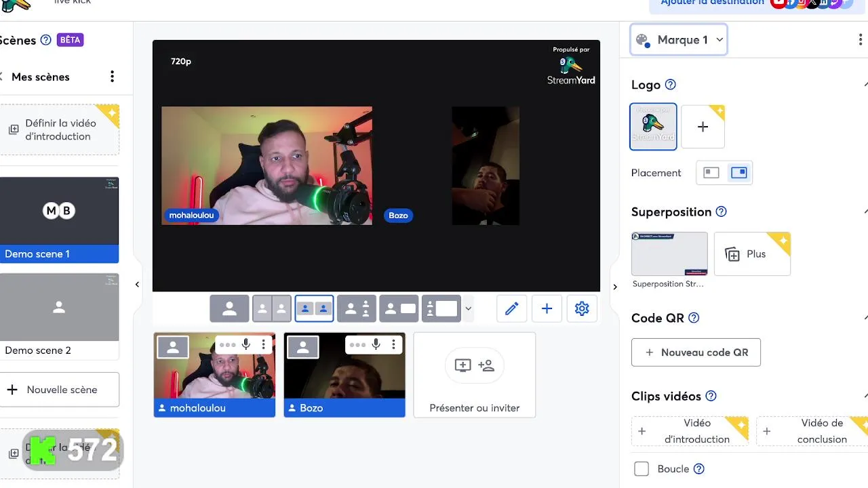
Task: Click Définir la vidéo d'introduction in scenes
Action: point(60,129)
